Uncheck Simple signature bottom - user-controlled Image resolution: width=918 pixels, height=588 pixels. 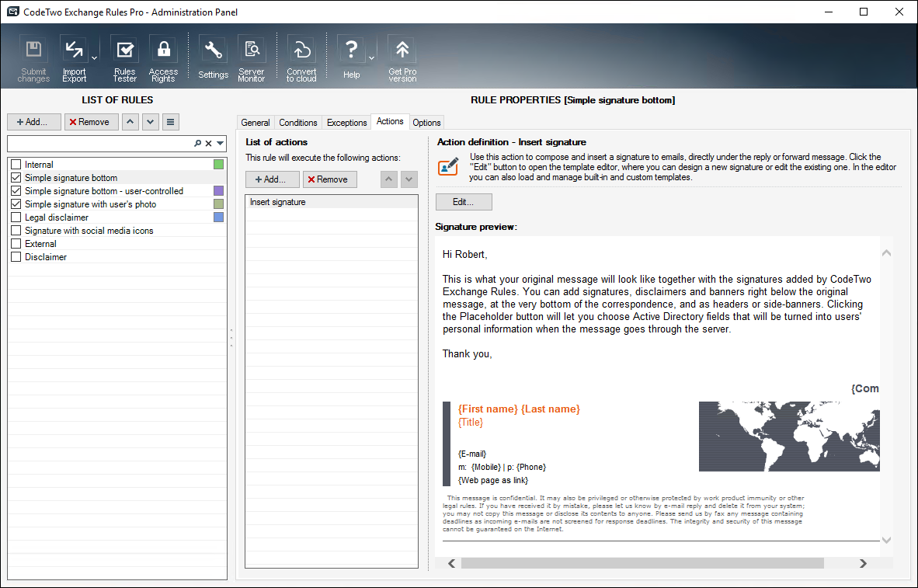click(x=16, y=191)
